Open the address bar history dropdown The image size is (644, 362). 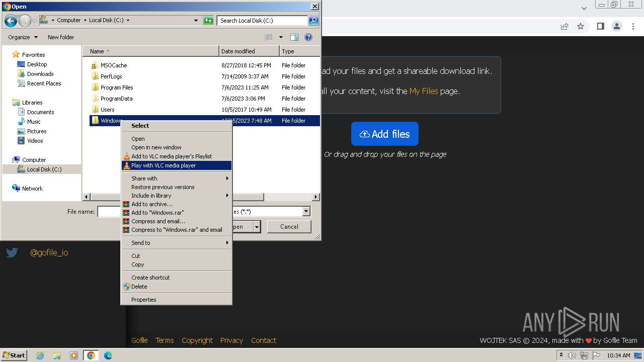tap(196, 21)
